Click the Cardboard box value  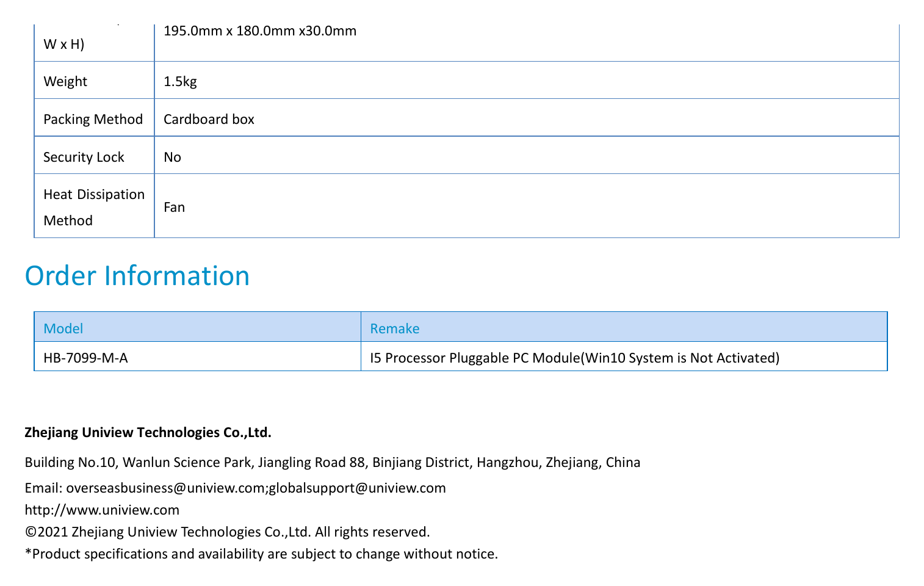pos(209,119)
